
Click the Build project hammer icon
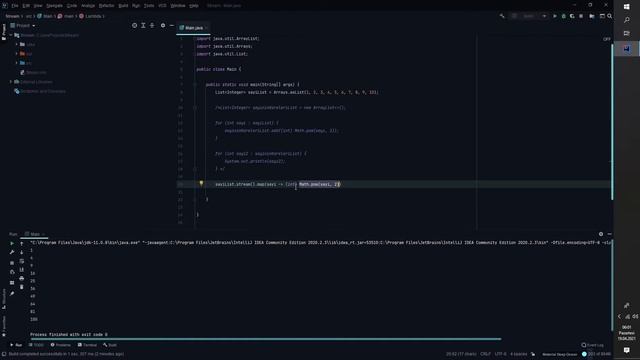point(502,16)
